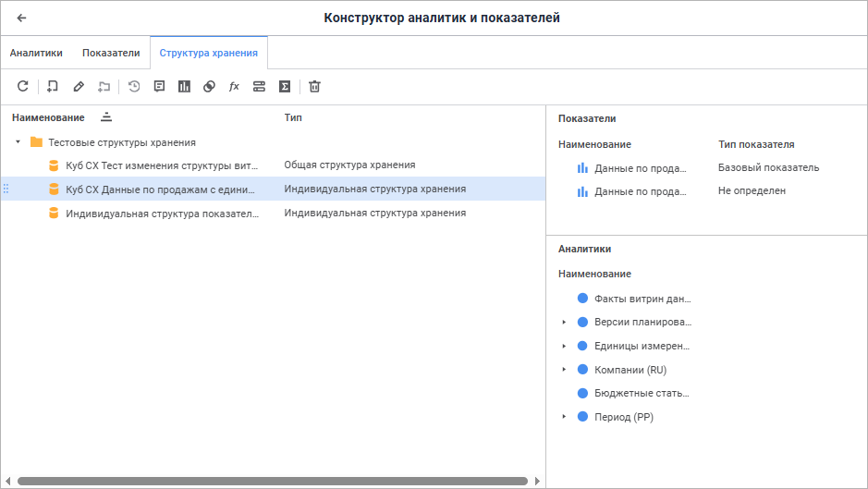Click the back arrow in the header

pos(22,18)
